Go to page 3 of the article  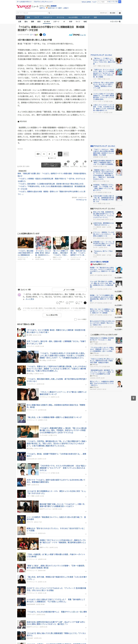coord(55,154)
